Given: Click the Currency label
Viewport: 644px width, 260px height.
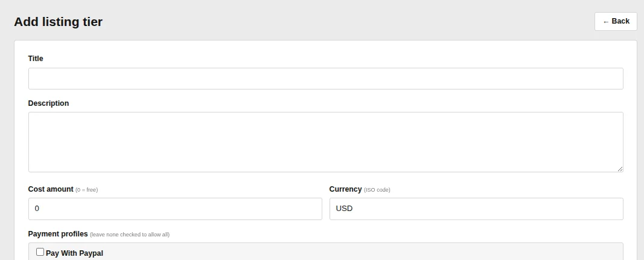Looking at the screenshot, I should coord(345,189).
